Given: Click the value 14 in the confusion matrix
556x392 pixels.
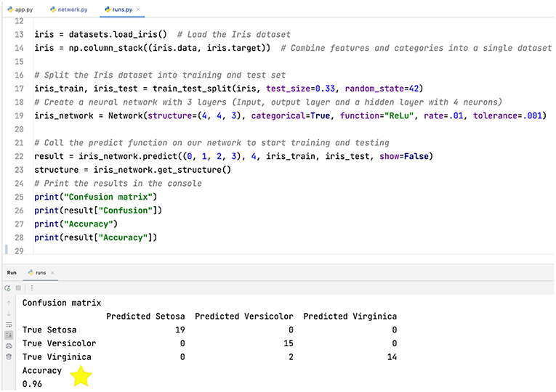Looking at the screenshot, I should tap(392, 357).
